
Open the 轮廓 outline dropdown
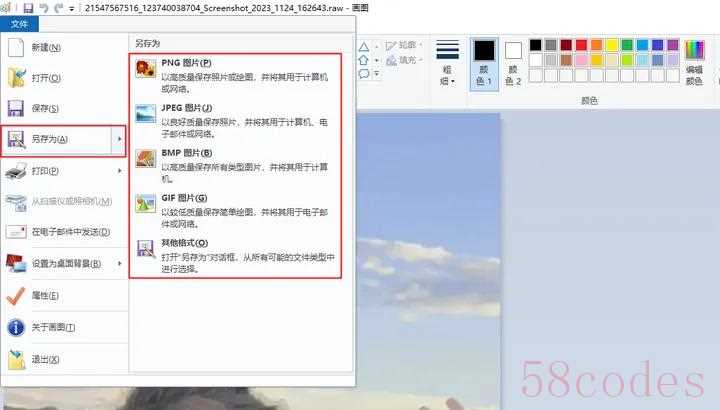click(404, 45)
